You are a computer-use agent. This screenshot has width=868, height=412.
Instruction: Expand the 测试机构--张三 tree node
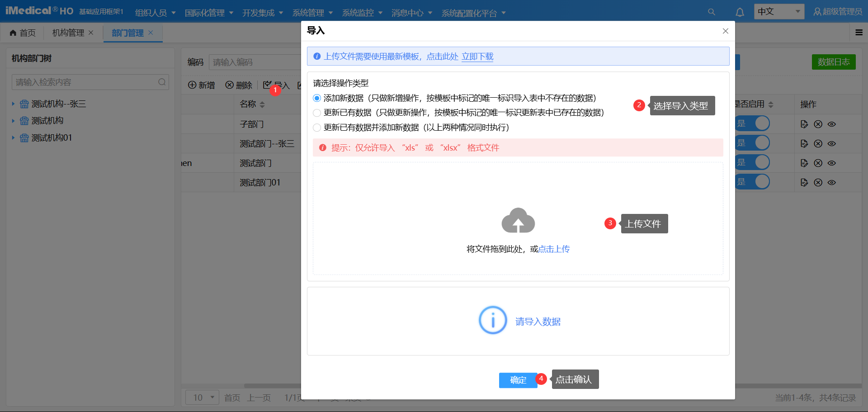pyautogui.click(x=13, y=104)
